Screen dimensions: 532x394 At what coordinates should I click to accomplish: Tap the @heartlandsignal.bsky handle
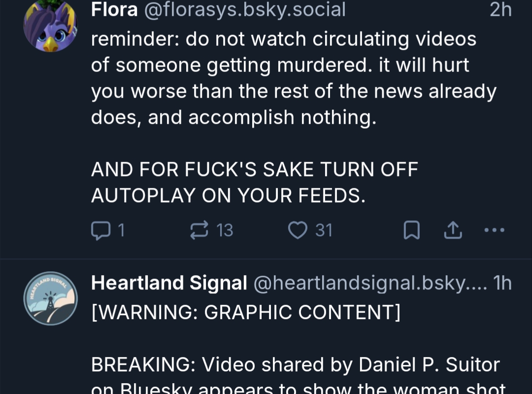369,283
